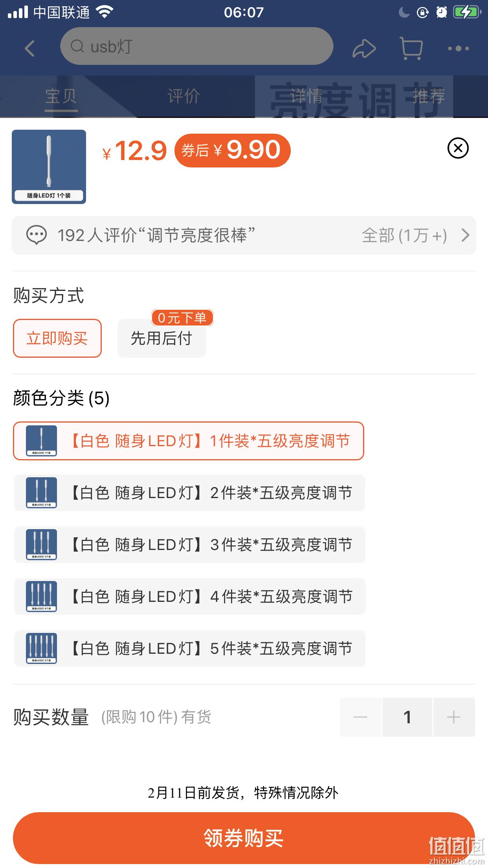The image size is (488, 868).
Task: Select 立即购买 purchase method
Action: click(x=57, y=338)
